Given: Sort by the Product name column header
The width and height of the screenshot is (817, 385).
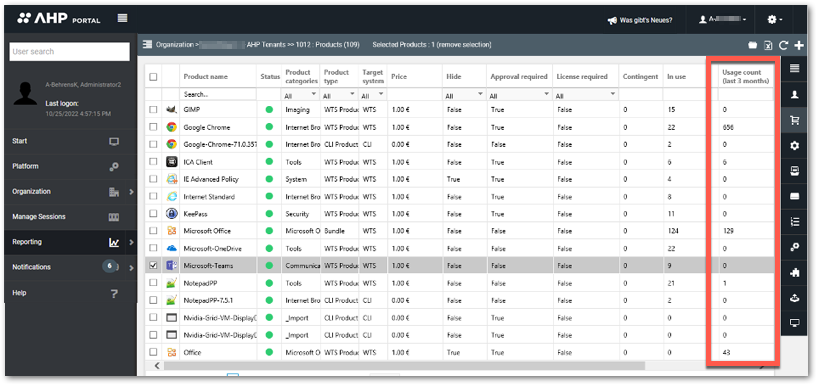Looking at the screenshot, I should tap(205, 77).
